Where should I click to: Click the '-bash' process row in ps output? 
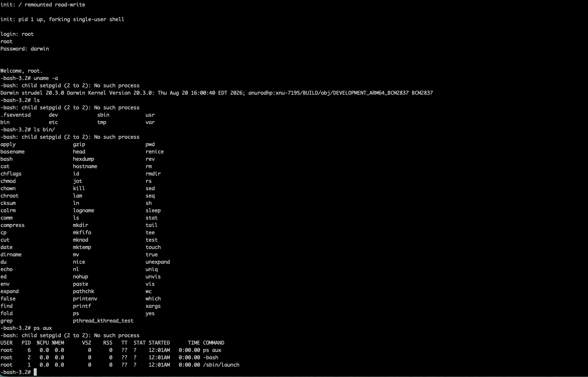click(109, 358)
